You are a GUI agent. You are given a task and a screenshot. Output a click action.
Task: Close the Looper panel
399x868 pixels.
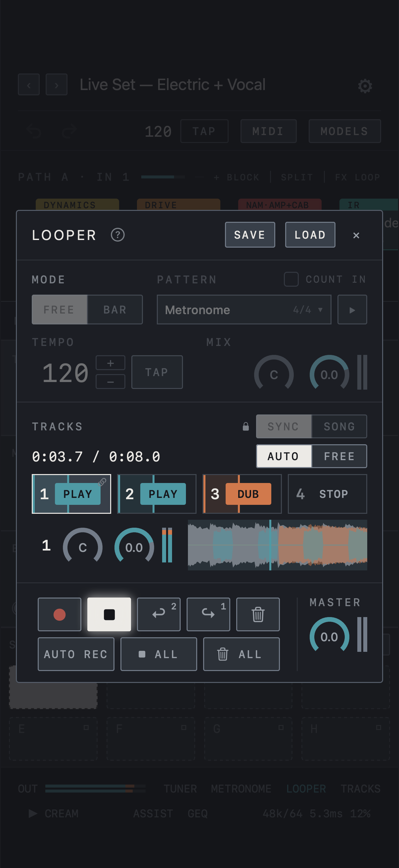(356, 235)
